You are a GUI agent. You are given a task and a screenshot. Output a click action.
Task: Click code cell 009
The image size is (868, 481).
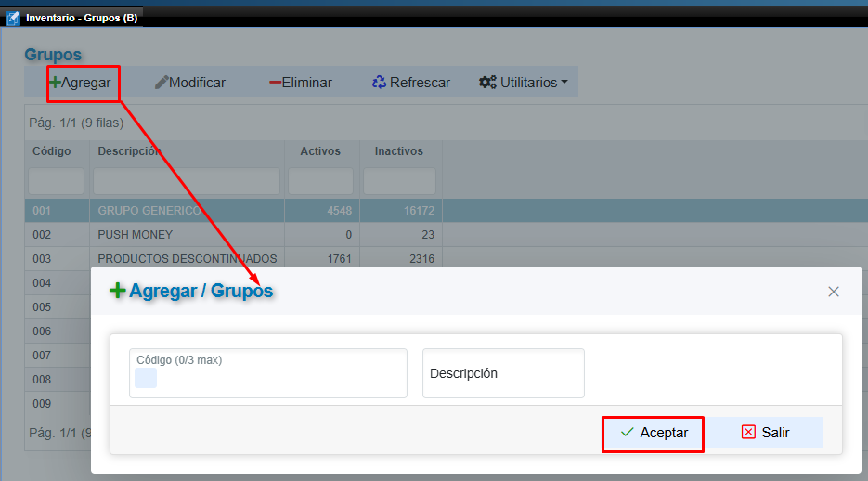point(42,404)
